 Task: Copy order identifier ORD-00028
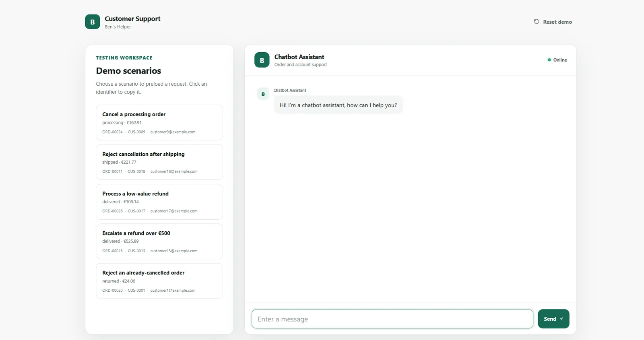point(112,211)
